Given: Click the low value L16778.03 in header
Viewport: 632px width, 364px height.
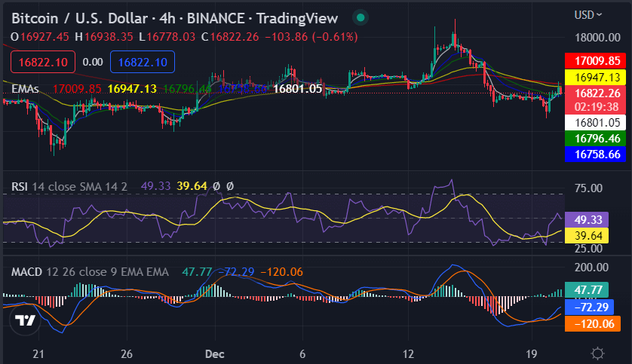Looking at the screenshot, I should click(x=167, y=37).
